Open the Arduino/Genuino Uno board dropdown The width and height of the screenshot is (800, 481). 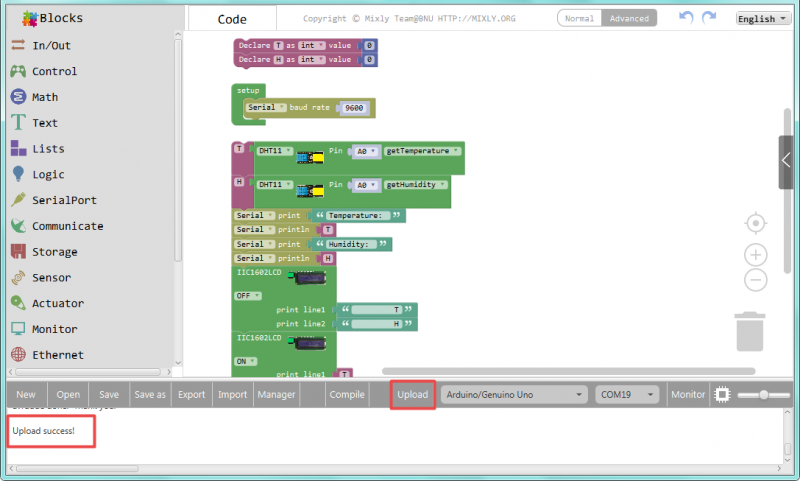pos(514,395)
